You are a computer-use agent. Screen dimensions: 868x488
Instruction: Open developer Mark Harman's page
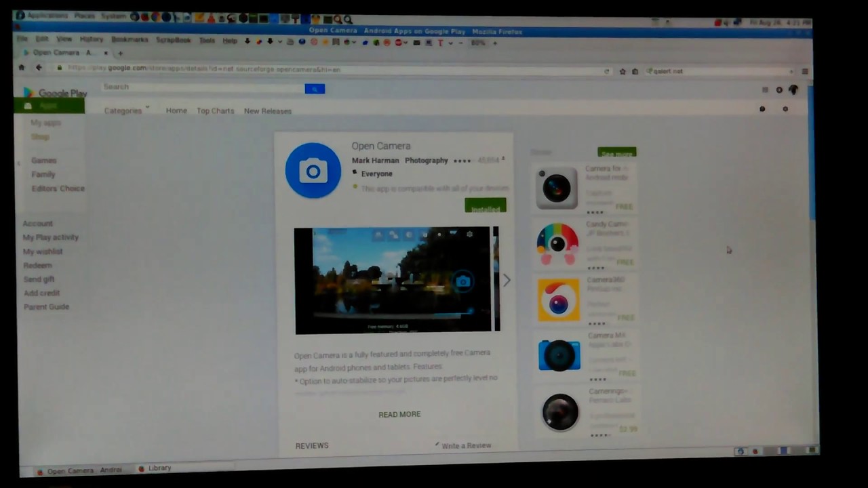click(375, 161)
